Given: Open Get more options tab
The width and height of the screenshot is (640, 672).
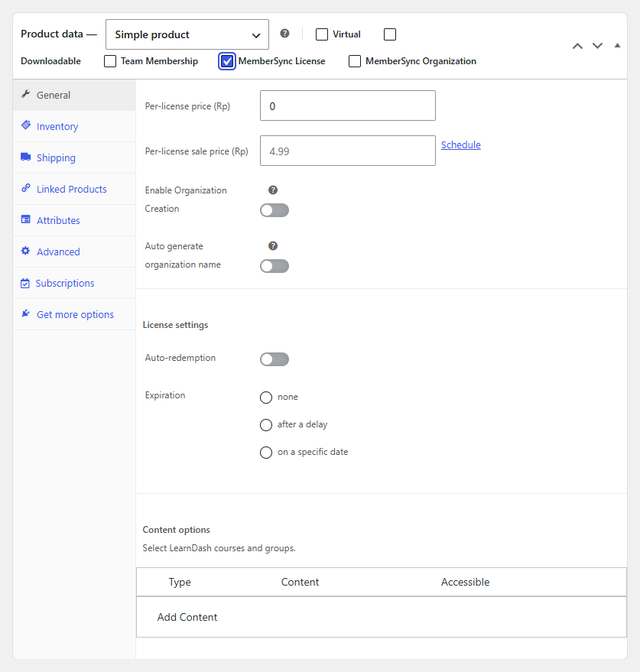Looking at the screenshot, I should pos(74,314).
